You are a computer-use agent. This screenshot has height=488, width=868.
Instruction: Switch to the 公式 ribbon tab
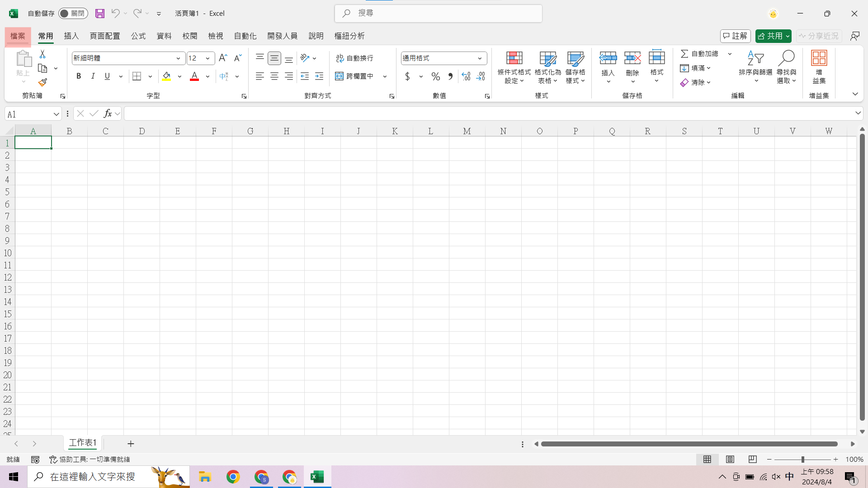tap(138, 36)
